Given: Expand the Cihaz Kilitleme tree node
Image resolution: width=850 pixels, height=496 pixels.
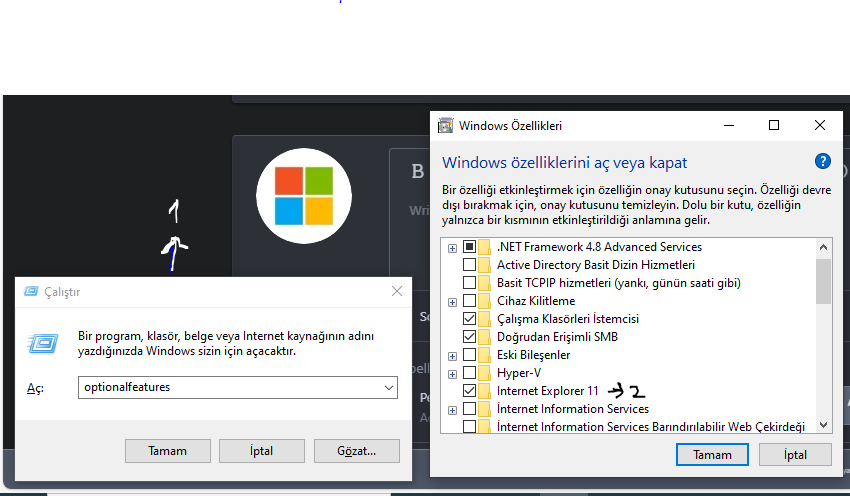Looking at the screenshot, I should [452, 302].
